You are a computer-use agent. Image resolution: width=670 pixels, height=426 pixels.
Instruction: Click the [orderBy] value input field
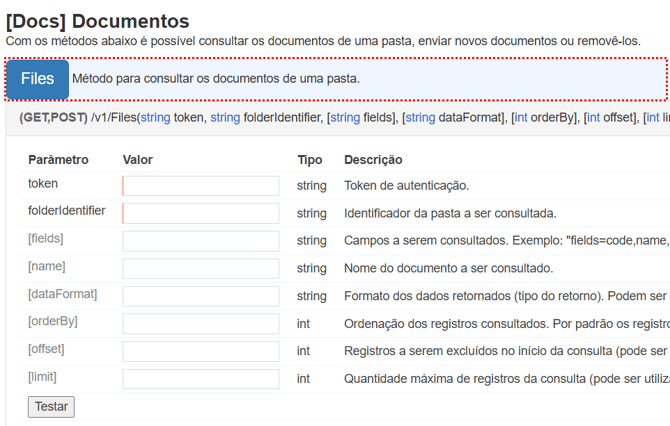tap(201, 324)
